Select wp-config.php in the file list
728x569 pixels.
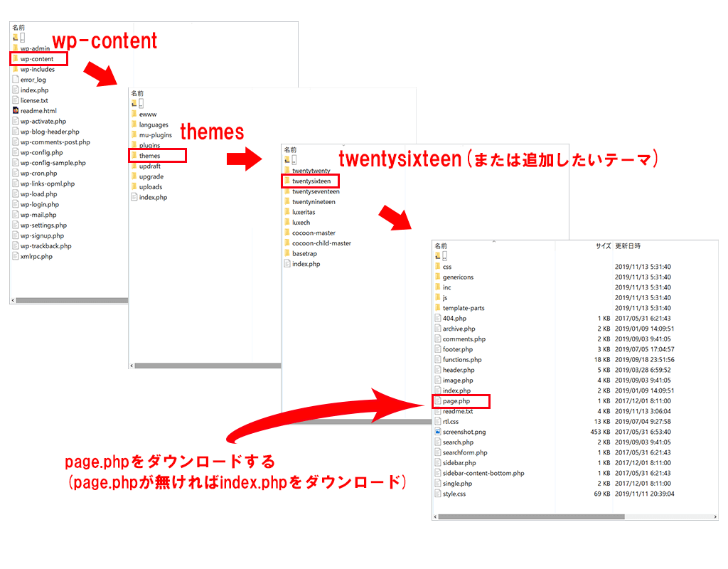tap(41, 152)
